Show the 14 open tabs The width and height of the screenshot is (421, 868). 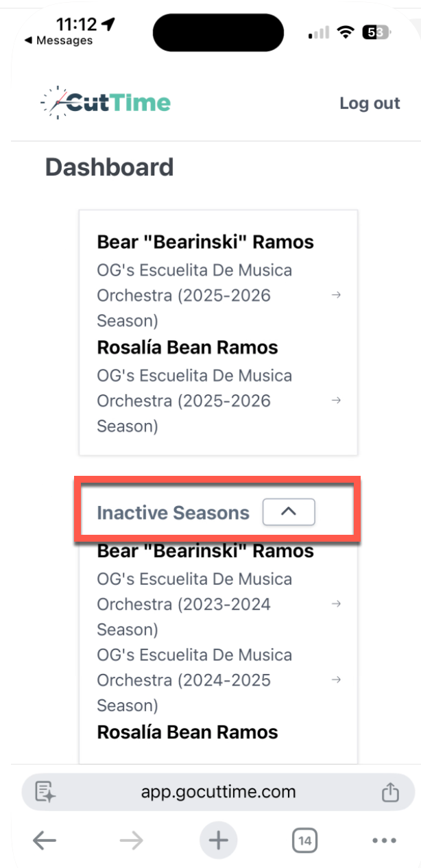[304, 840]
